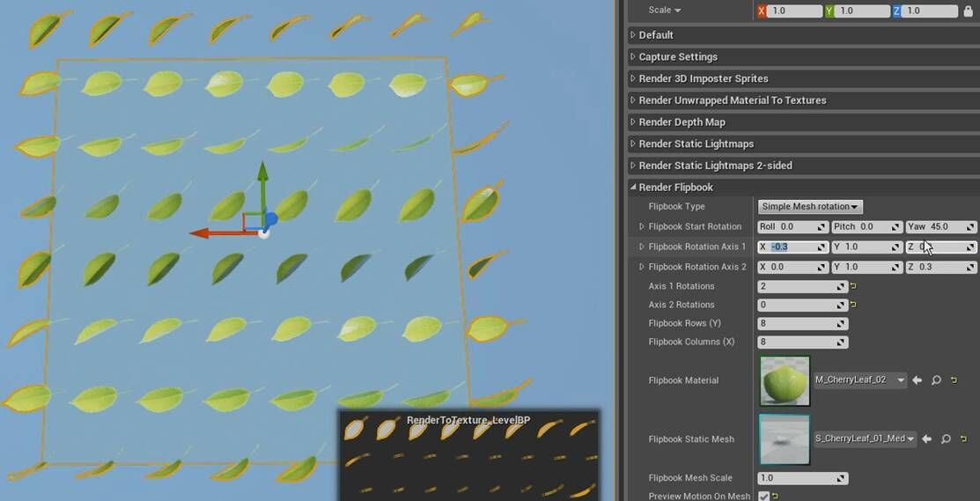Viewport: 980px width, 501px height.
Task: Click the Flipbook Mesh Scale spinner arrows
Action: [842, 478]
